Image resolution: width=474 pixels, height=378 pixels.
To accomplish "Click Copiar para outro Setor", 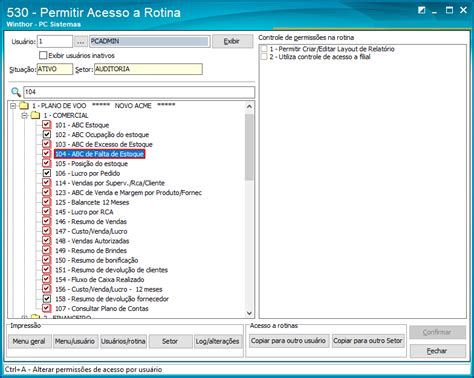I will coord(368,341).
